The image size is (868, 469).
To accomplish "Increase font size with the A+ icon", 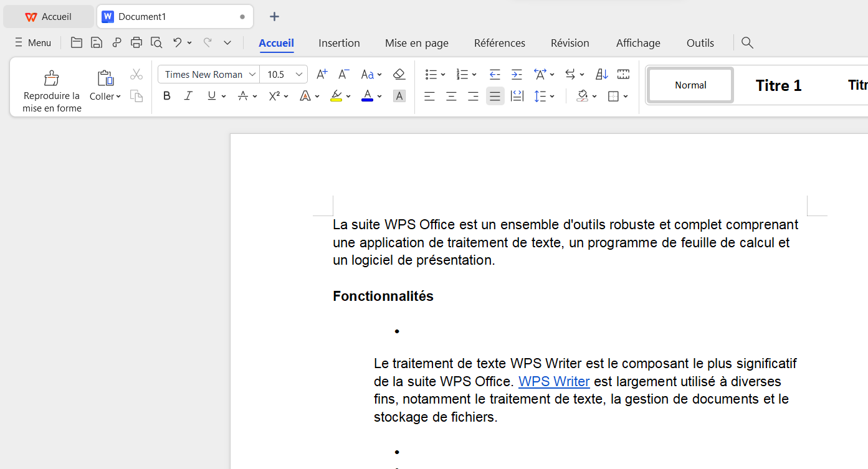I will click(x=322, y=74).
